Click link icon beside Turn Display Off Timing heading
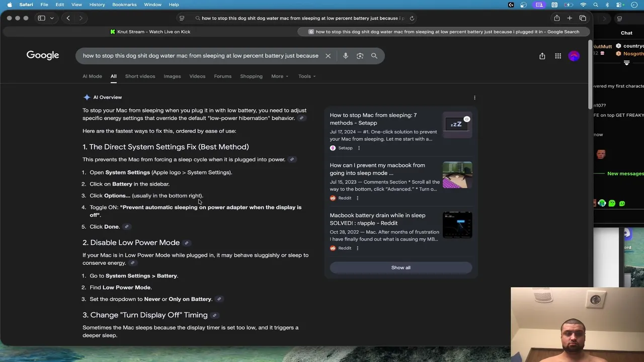The image size is (644, 362). pyautogui.click(x=214, y=315)
